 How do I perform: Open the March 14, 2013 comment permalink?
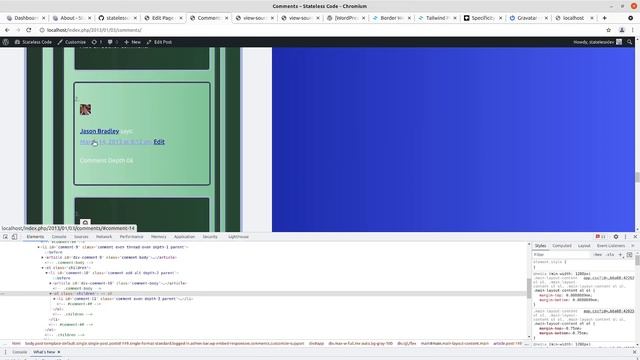click(x=116, y=142)
